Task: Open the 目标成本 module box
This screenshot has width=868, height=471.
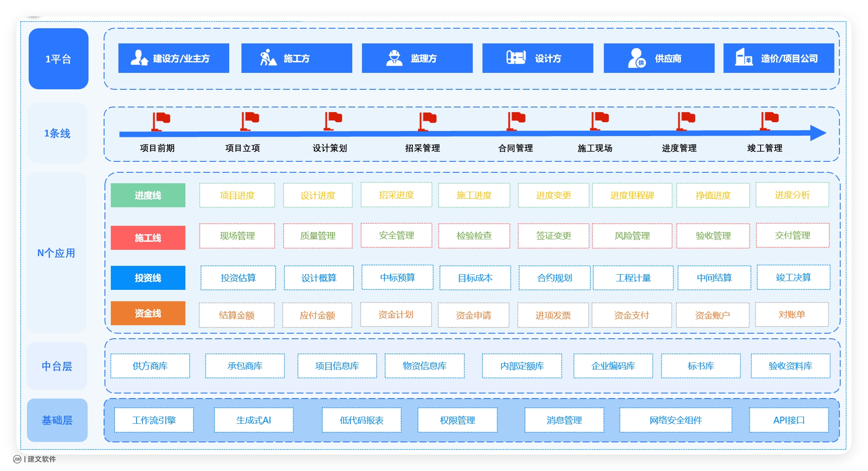Action: click(x=475, y=278)
